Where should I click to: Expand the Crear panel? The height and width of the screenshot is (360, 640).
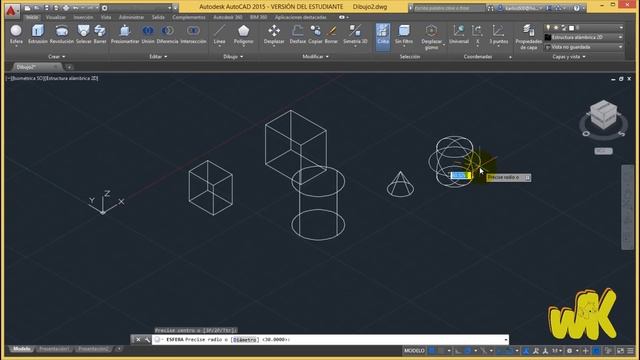[x=56, y=57]
